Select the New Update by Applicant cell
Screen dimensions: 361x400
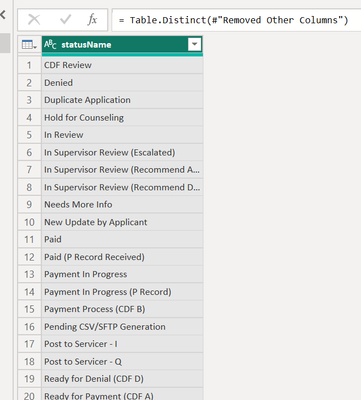pos(122,222)
